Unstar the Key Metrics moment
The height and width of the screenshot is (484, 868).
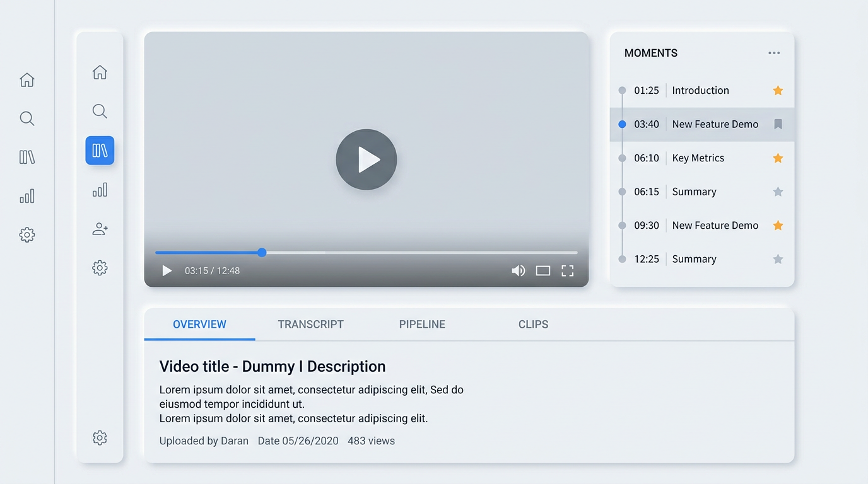click(778, 158)
